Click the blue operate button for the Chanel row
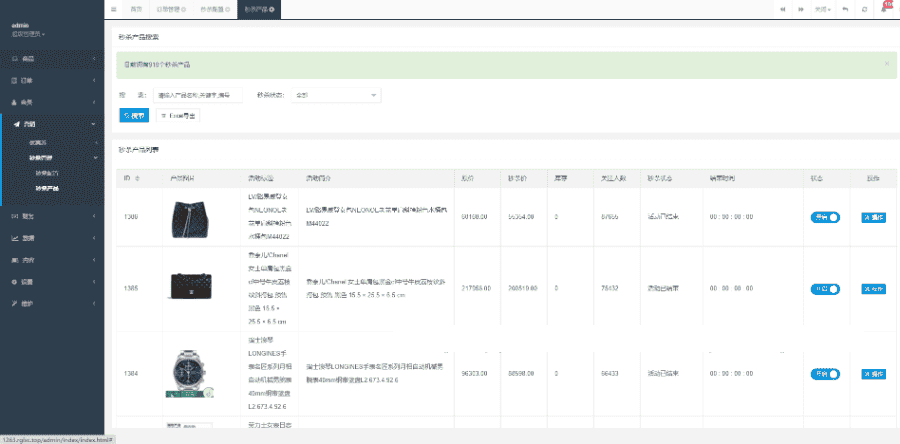Image resolution: width=900 pixels, height=444 pixels. click(874, 289)
